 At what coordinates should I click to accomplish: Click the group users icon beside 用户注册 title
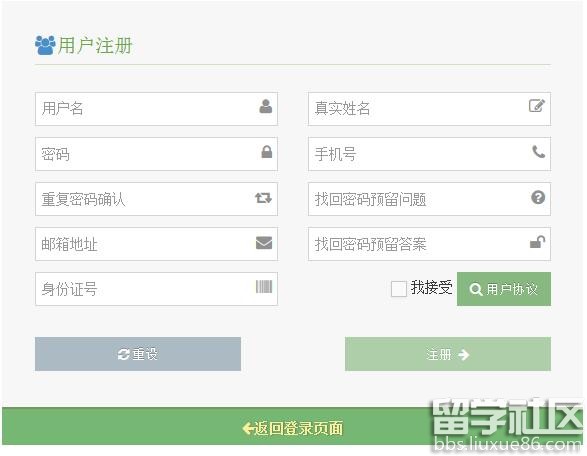(x=45, y=45)
